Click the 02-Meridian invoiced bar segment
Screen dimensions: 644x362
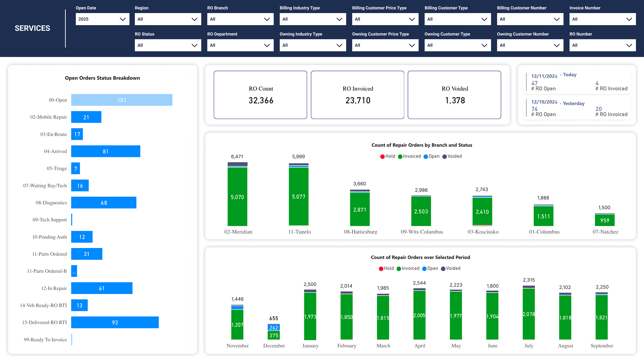[237, 197]
